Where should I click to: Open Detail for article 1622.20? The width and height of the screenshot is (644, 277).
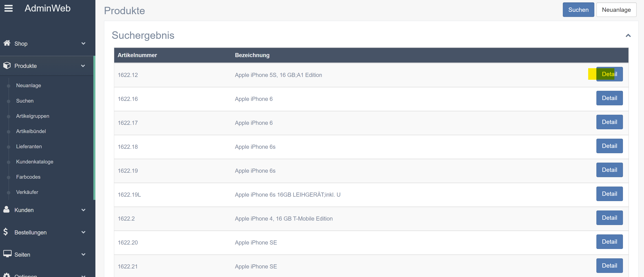point(609,242)
